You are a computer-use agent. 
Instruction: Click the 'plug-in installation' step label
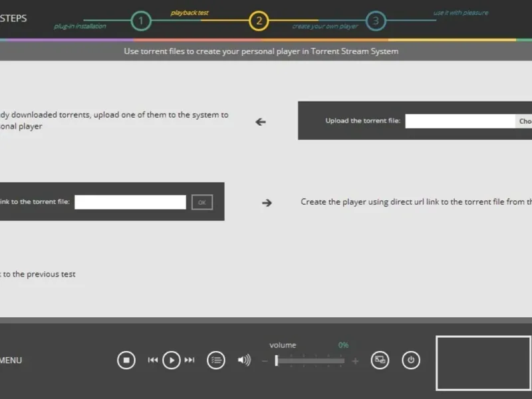(x=80, y=26)
